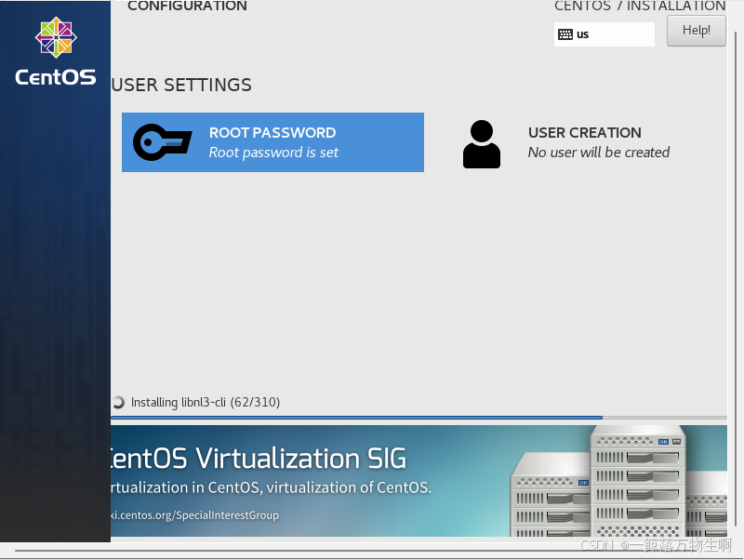Click the USER SETTINGS heading
This screenshot has height=560, width=744.
[x=181, y=85]
